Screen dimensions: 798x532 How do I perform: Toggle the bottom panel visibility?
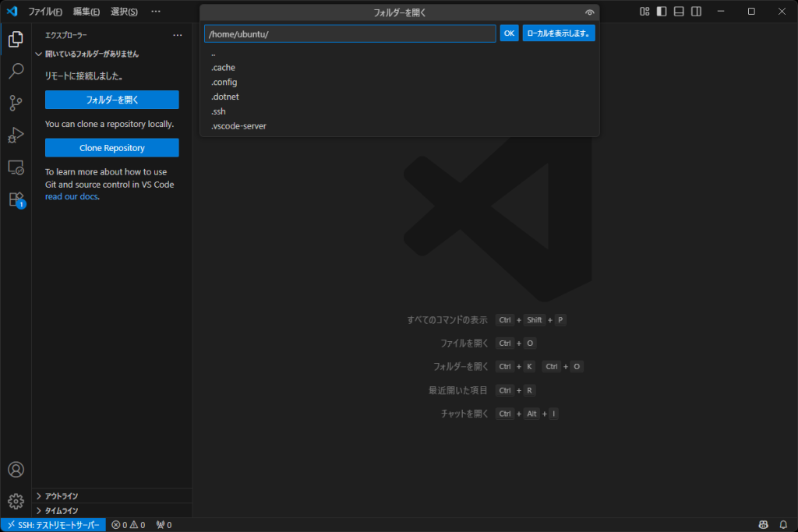[x=679, y=11]
